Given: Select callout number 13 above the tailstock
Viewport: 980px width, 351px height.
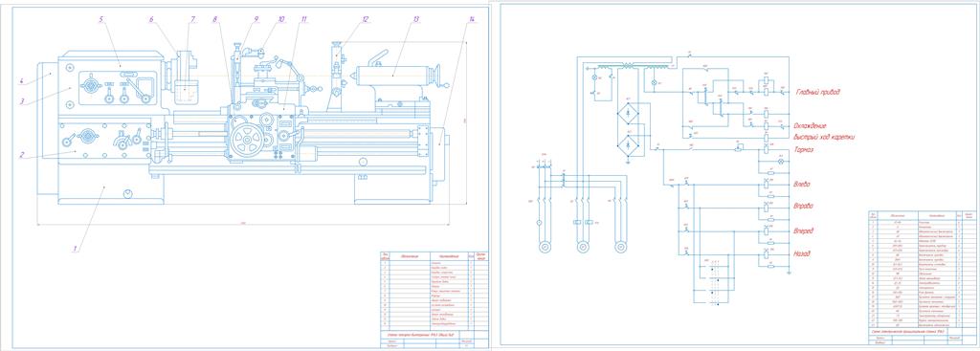Looking at the screenshot, I should 415,19.
